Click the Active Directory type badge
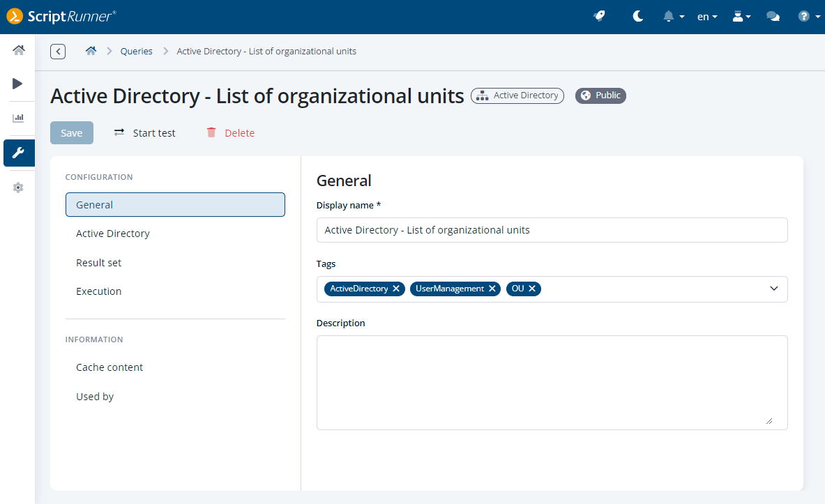Screen dimensions: 825x504 coord(517,96)
